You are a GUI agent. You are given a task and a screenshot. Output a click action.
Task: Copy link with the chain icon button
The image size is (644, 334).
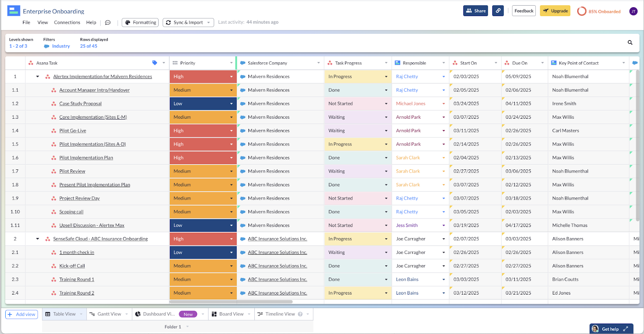pyautogui.click(x=498, y=11)
